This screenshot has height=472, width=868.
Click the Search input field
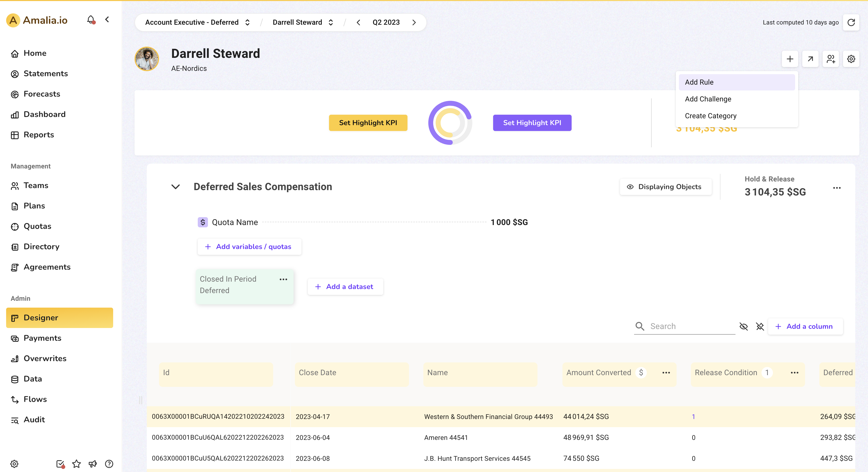pyautogui.click(x=691, y=326)
